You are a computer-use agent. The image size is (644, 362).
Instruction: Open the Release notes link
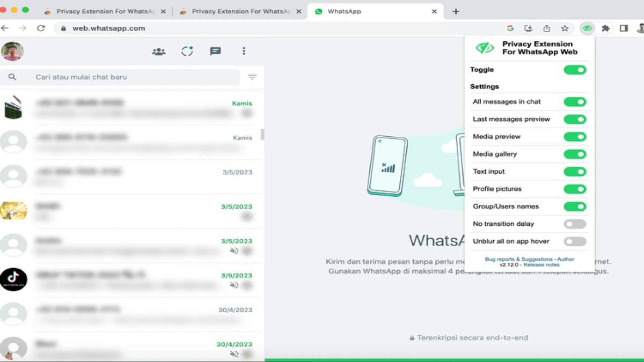click(541, 265)
